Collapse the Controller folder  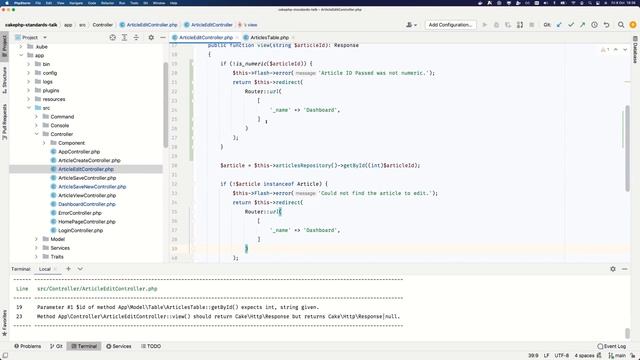tap(36, 134)
